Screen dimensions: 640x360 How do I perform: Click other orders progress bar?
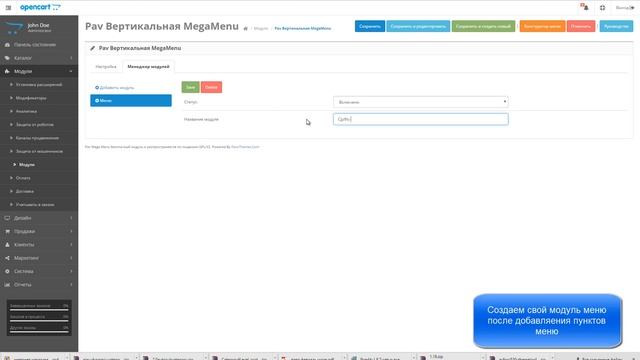(x=39, y=332)
